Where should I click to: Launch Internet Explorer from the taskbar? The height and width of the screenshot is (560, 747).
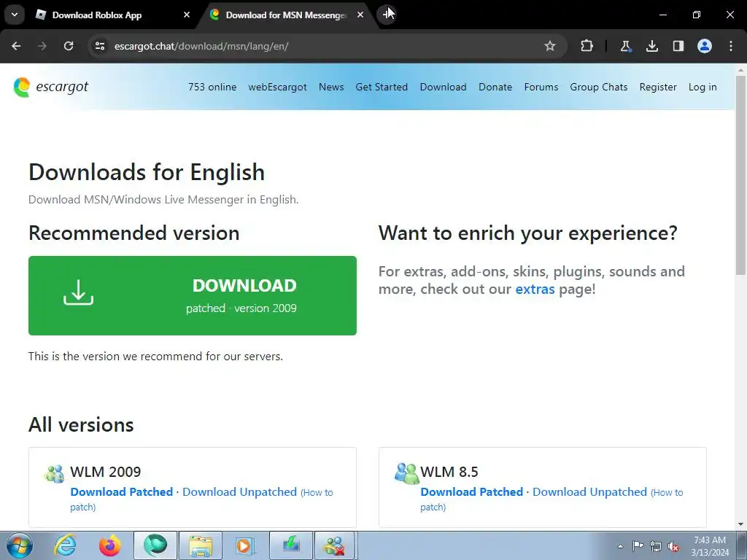point(65,545)
